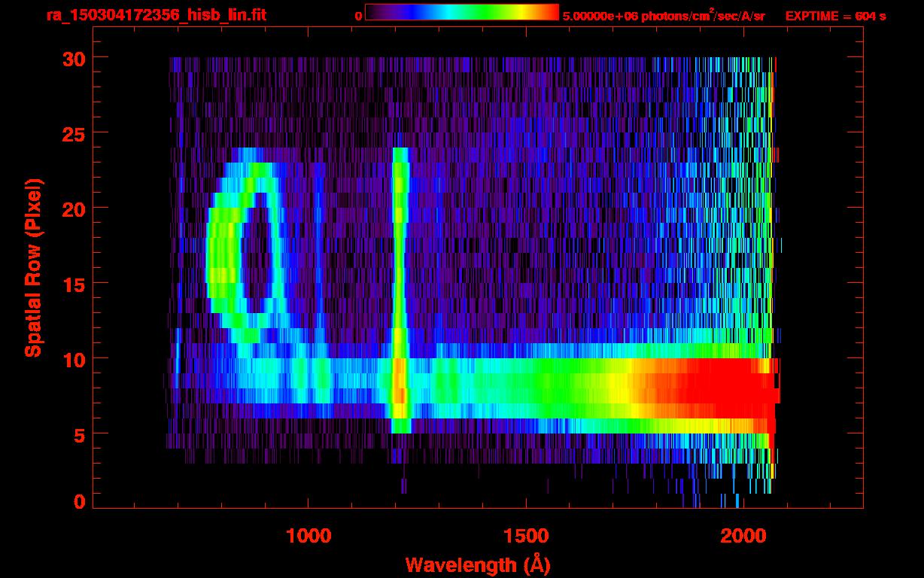Click the Spatial Row (Pixel) axis title
Viewport: 924px width, 578px height.
click(x=32, y=267)
